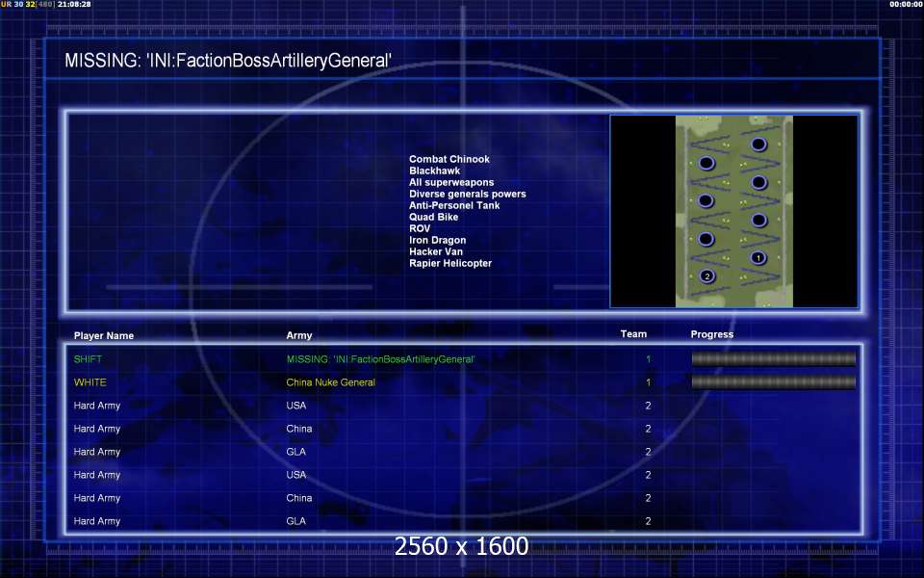Image resolution: width=924 pixels, height=578 pixels.
Task: Select the SHIFT player name row
Action: pyautogui.click(x=463, y=358)
